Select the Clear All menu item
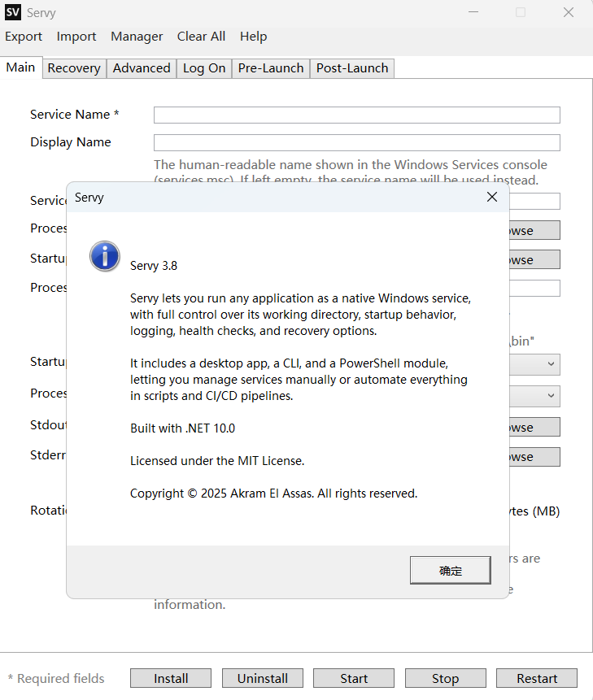Image resolution: width=593 pixels, height=700 pixels. [201, 37]
